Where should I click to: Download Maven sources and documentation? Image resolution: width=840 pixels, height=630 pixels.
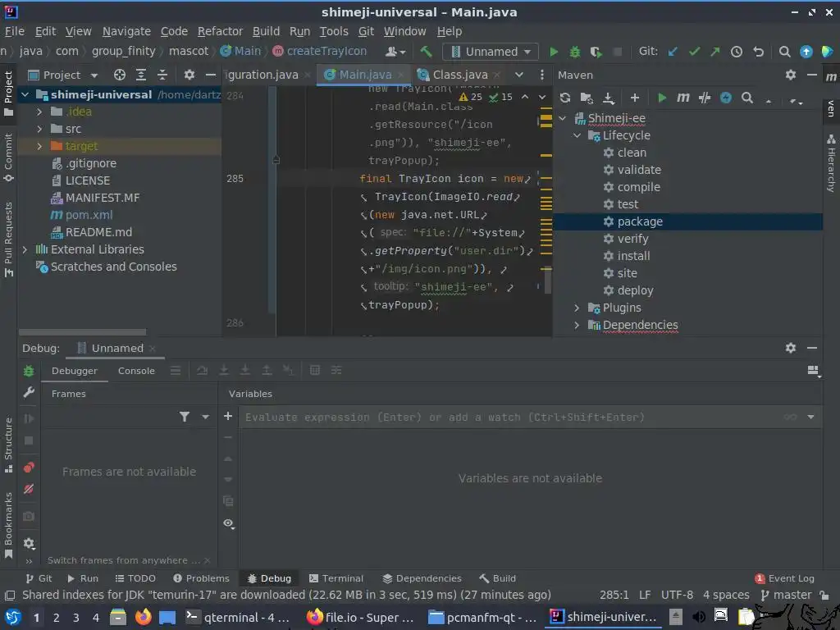coord(609,98)
